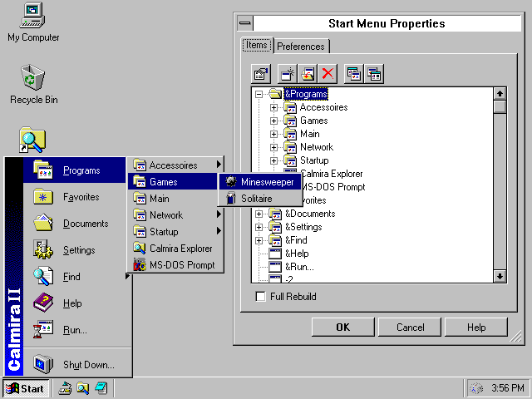Click the &Run... item icon in the tree
The height and width of the screenshot is (399, 532).
275,267
